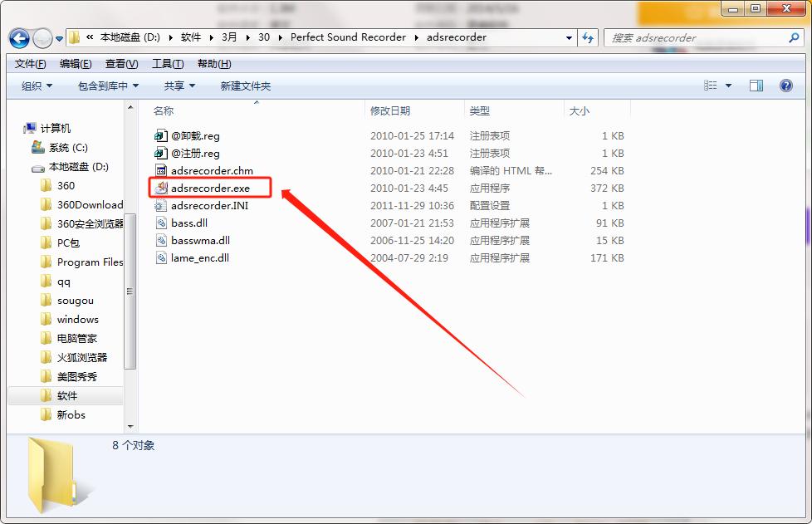
Task: Open the 组织 dropdown menu
Action: tap(35, 85)
